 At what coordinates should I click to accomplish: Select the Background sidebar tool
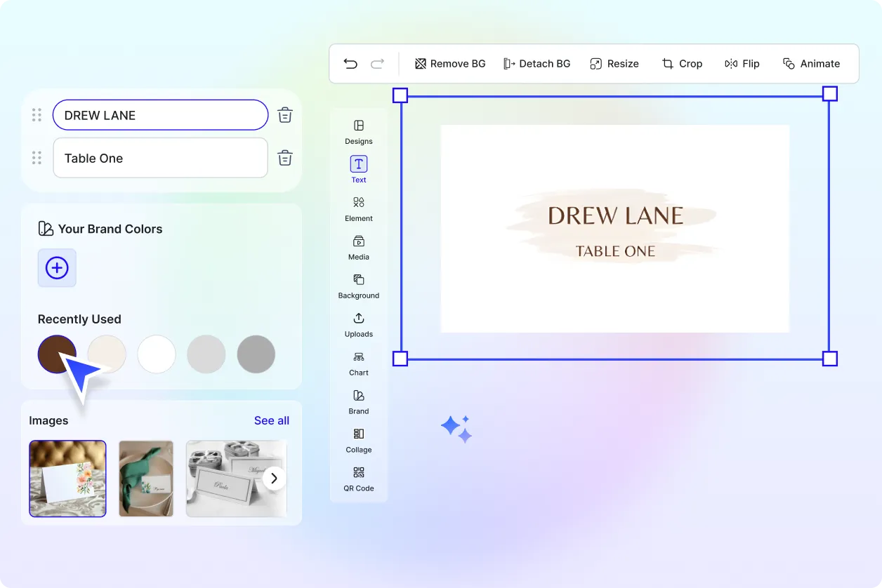click(x=359, y=286)
